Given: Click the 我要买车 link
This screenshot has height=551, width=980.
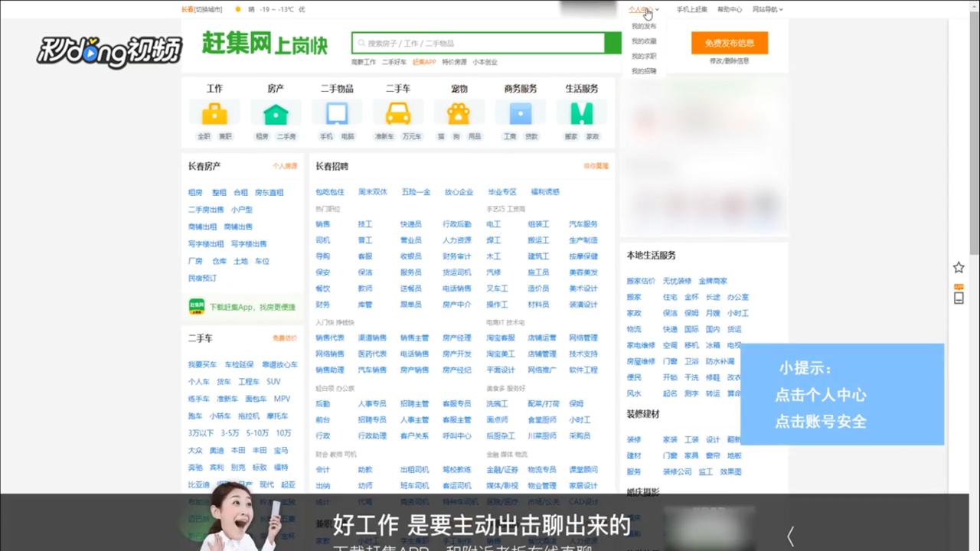Looking at the screenshot, I should [203, 365].
